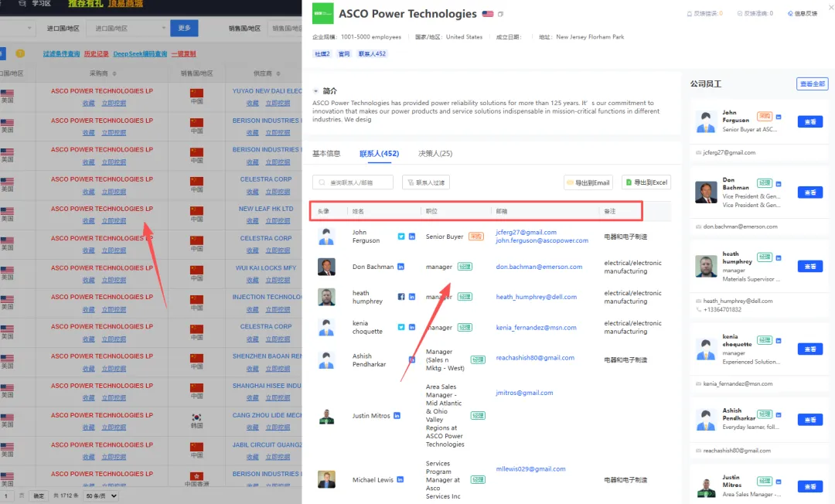Image resolution: width=835 pixels, height=504 pixels.
Task: Click the yellow round icon in background toolbar
Action: click(x=20, y=53)
